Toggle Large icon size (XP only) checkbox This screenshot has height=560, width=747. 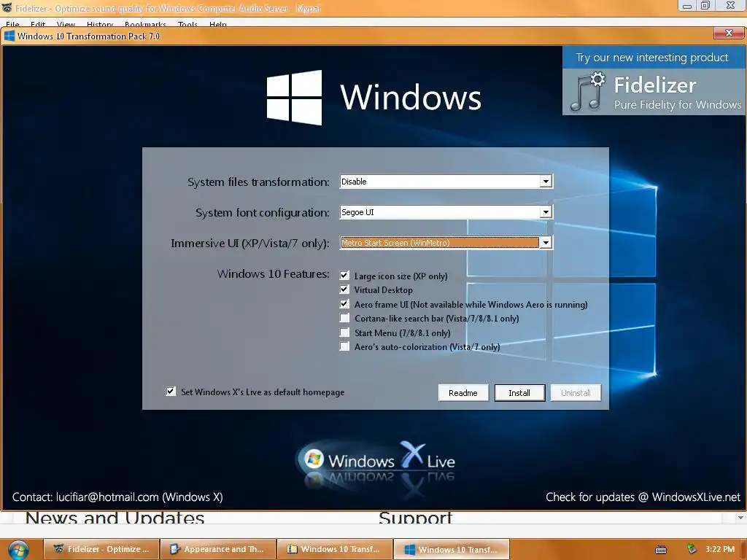344,275
